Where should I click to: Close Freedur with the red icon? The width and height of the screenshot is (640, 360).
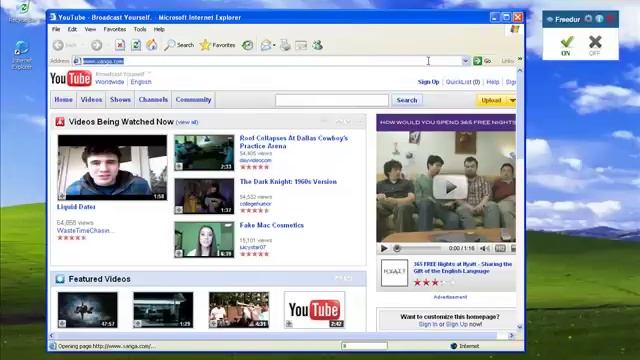[610, 19]
